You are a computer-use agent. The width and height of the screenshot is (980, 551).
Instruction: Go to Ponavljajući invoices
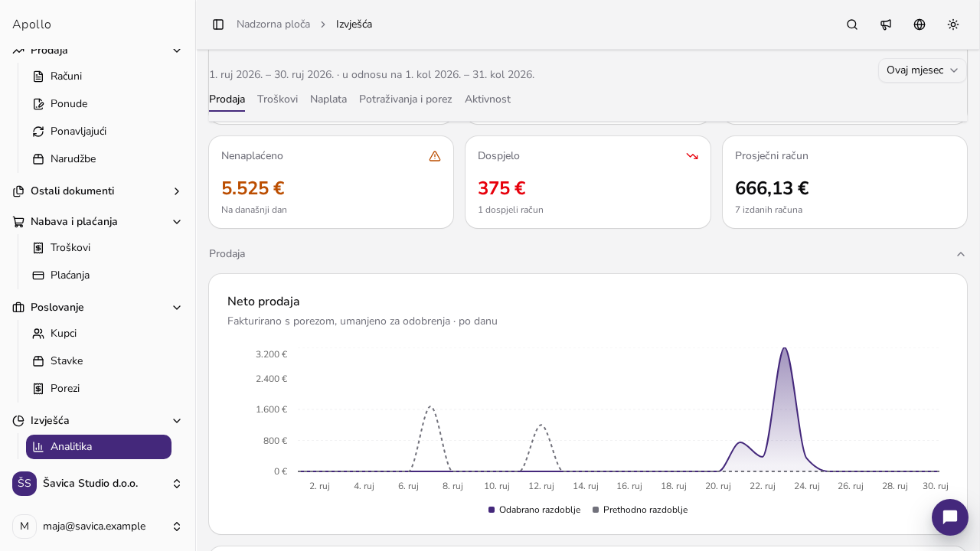pyautogui.click(x=99, y=132)
